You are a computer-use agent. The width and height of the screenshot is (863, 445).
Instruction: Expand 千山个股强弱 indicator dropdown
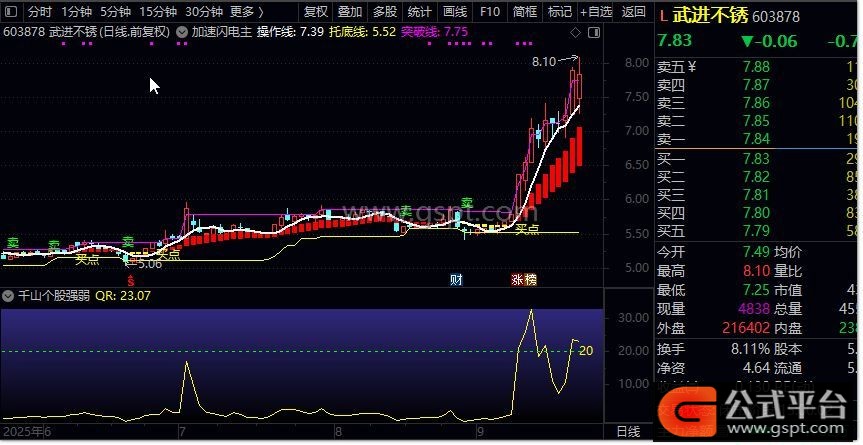(x=8, y=296)
